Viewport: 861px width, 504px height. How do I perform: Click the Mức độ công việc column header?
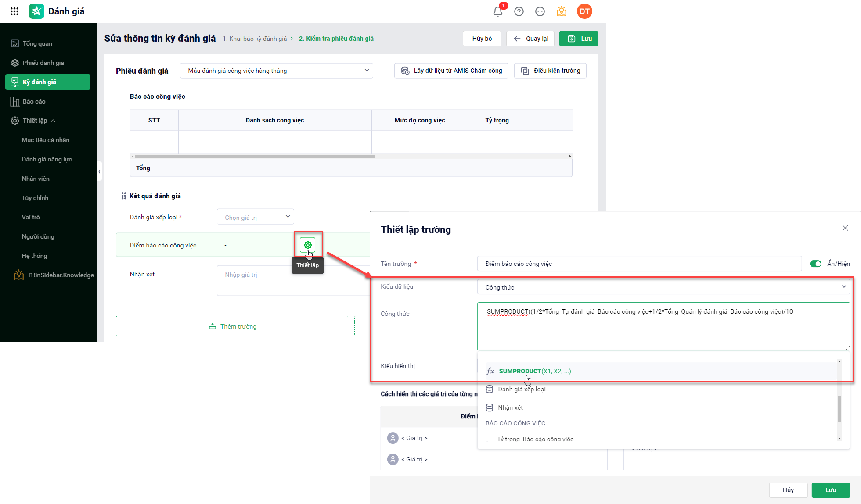tap(420, 120)
